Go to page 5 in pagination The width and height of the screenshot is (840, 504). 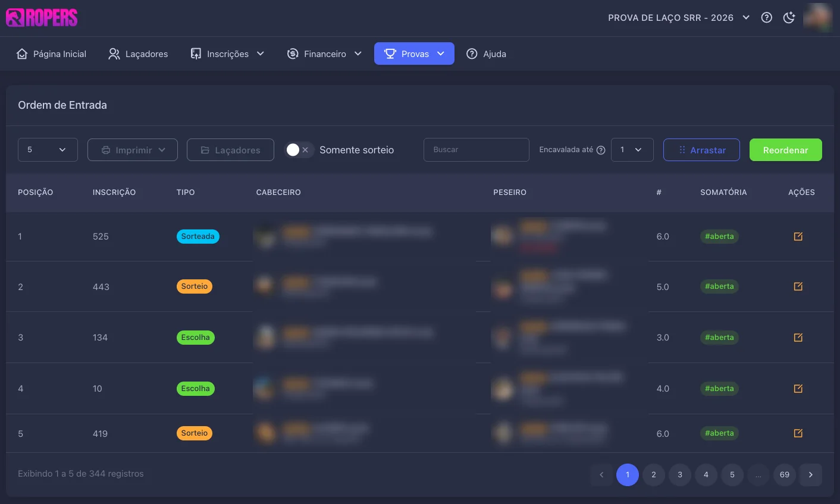click(x=732, y=475)
